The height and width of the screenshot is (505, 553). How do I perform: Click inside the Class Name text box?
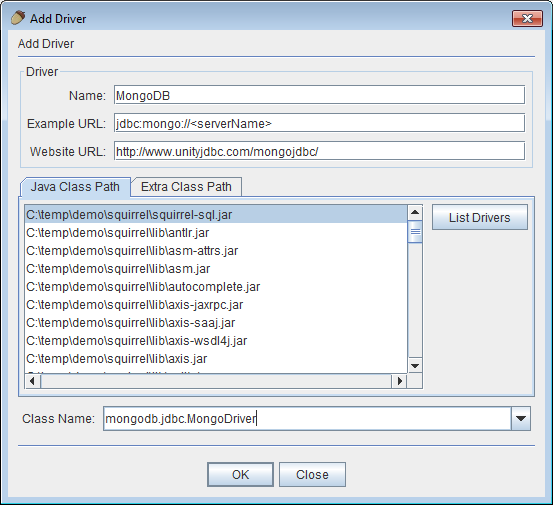[307, 419]
